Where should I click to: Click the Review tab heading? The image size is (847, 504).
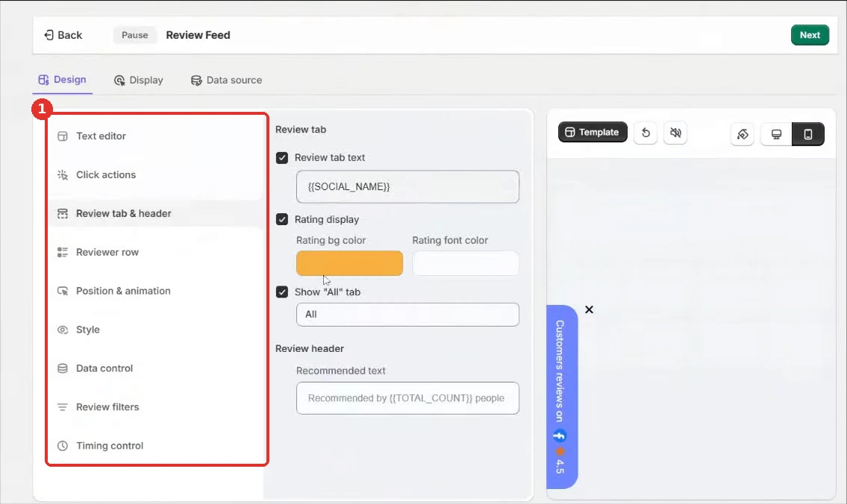[x=301, y=130]
